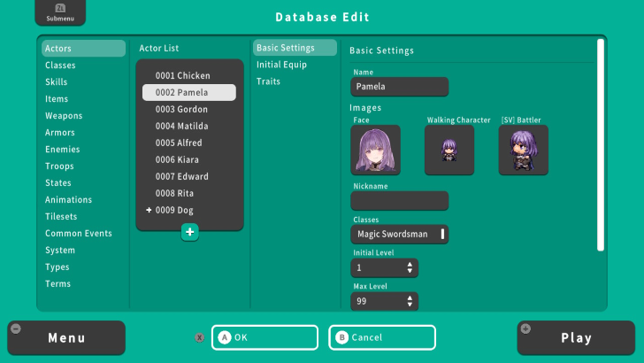Viewport: 644px width, 363px height.
Task: Edit the empty Nickname field
Action: pos(399,201)
